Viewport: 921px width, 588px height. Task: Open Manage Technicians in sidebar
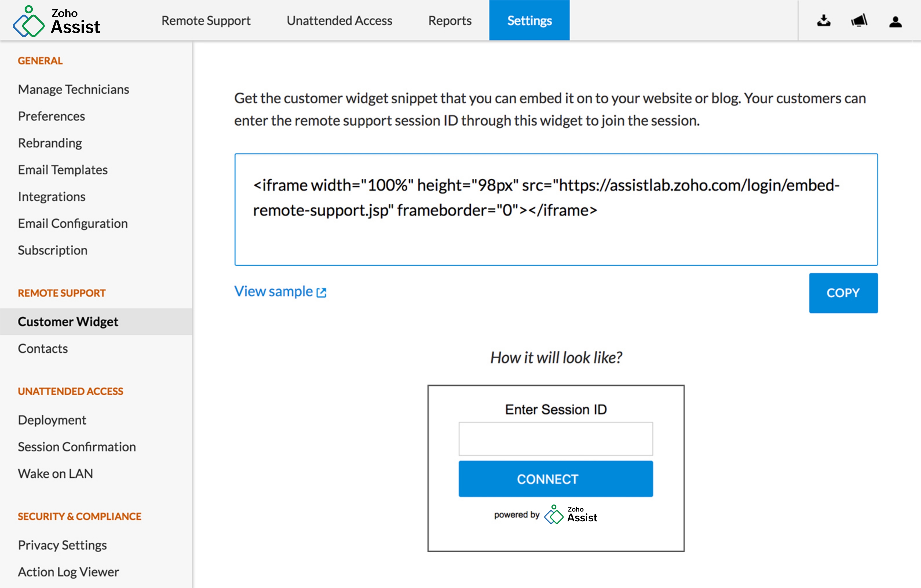click(74, 90)
